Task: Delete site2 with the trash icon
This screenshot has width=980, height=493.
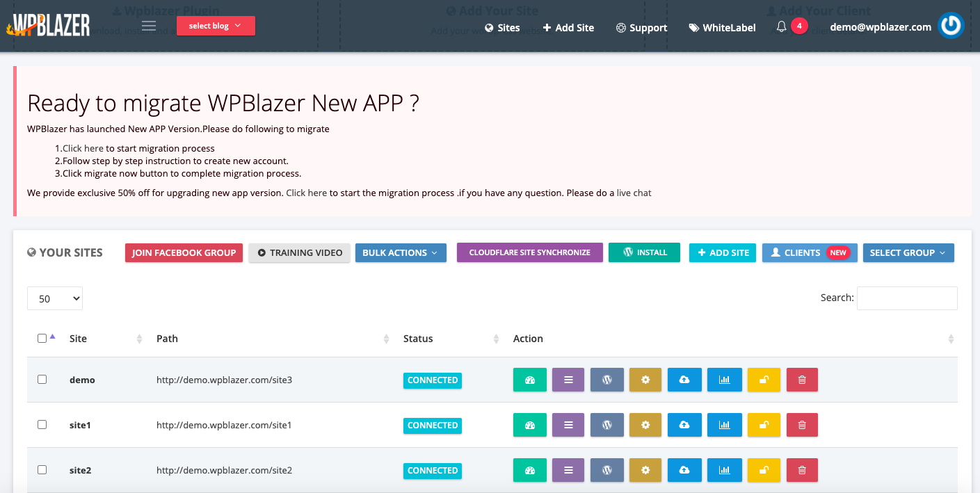Action: [x=802, y=470]
